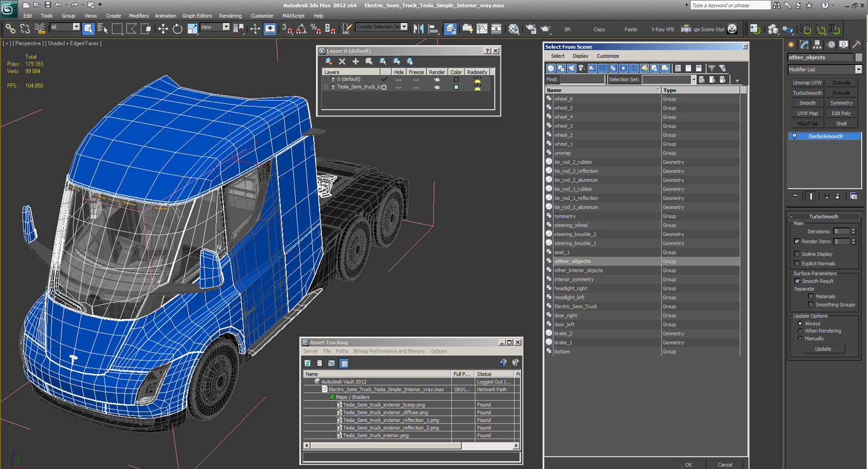The height and width of the screenshot is (469, 868).
Task: Click the other_objects object color swatch
Action: point(859,57)
